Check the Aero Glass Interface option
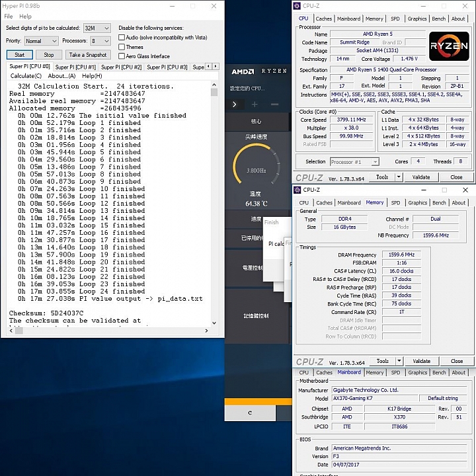The image size is (476, 476). click(122, 56)
